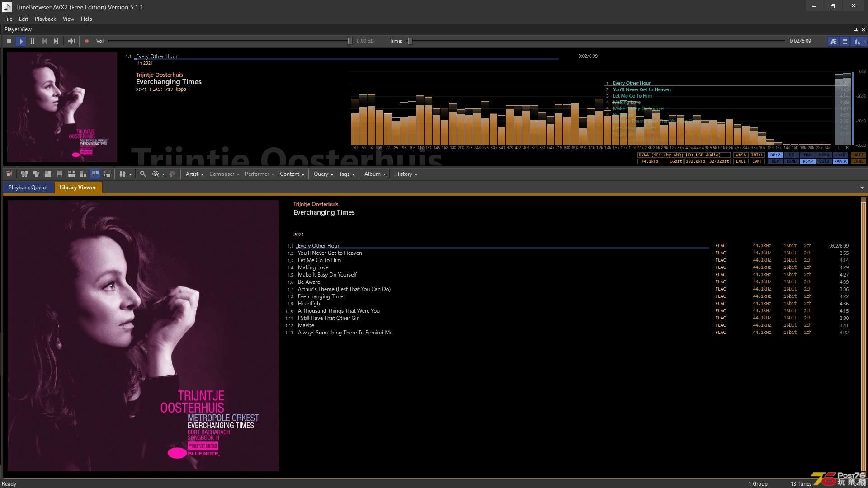Click the magnifier search icon
The width and height of the screenshot is (868, 488).
(x=143, y=174)
